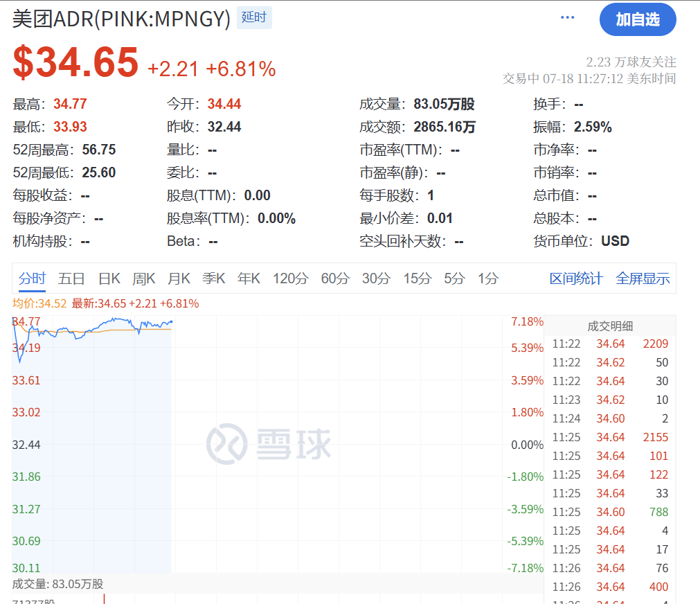700x604 pixels.
Task: Switch to the 周K weekly chart
Action: tap(144, 279)
